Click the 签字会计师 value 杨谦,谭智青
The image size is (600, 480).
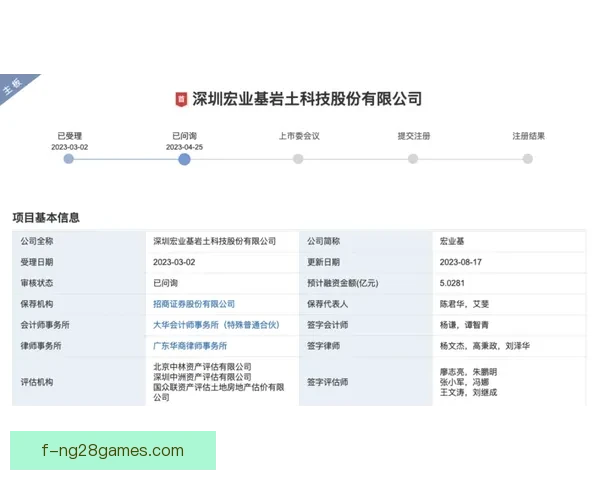[464, 325]
